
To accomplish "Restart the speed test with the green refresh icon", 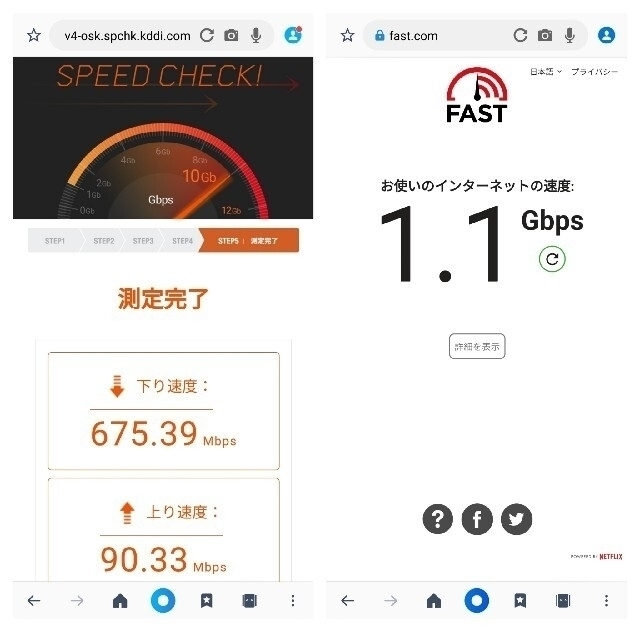I will point(552,259).
